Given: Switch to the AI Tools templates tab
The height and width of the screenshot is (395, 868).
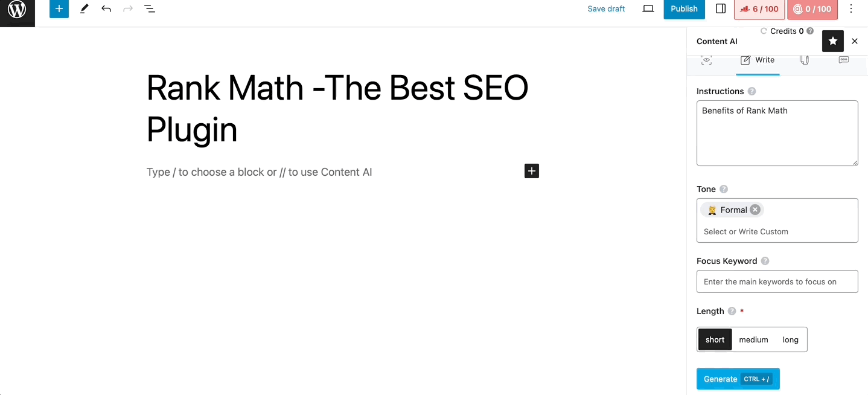Looking at the screenshot, I should pyautogui.click(x=805, y=60).
